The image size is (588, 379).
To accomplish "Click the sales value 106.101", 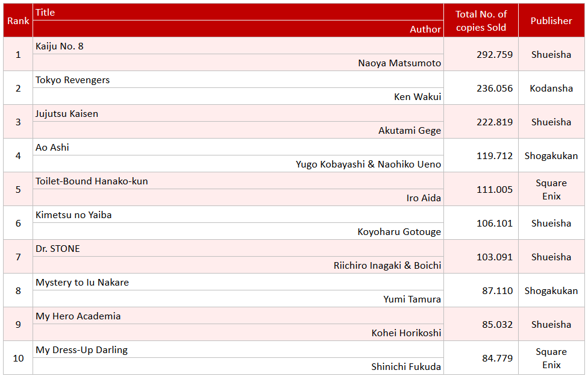I will [494, 223].
